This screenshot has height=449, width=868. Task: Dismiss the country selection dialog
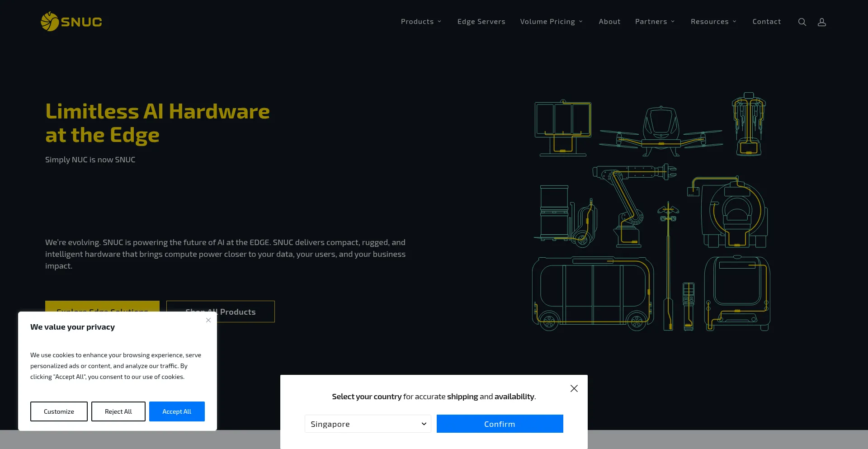click(x=574, y=388)
